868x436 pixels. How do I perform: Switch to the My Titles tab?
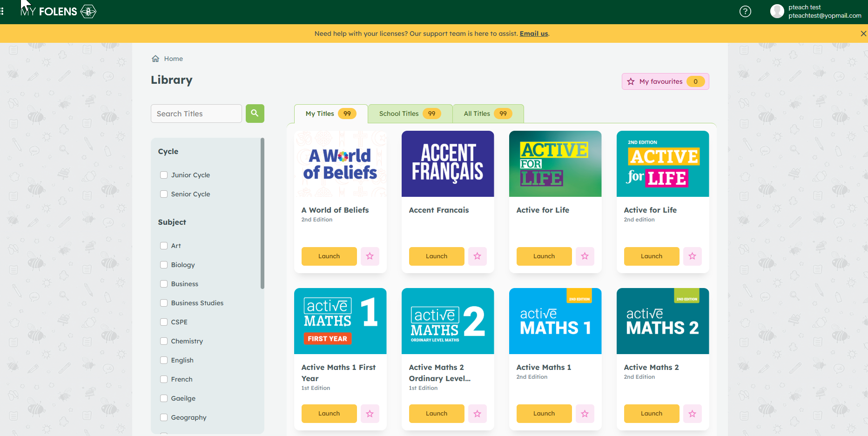pyautogui.click(x=331, y=114)
